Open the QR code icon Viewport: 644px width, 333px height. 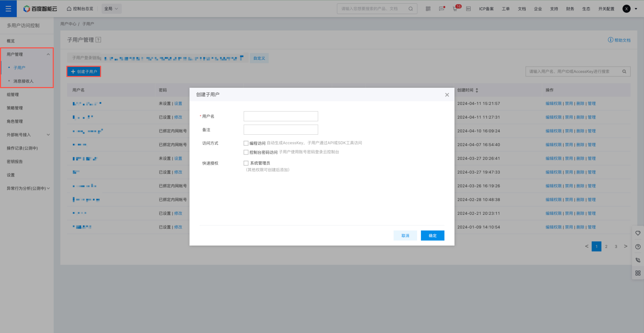pyautogui.click(x=428, y=9)
